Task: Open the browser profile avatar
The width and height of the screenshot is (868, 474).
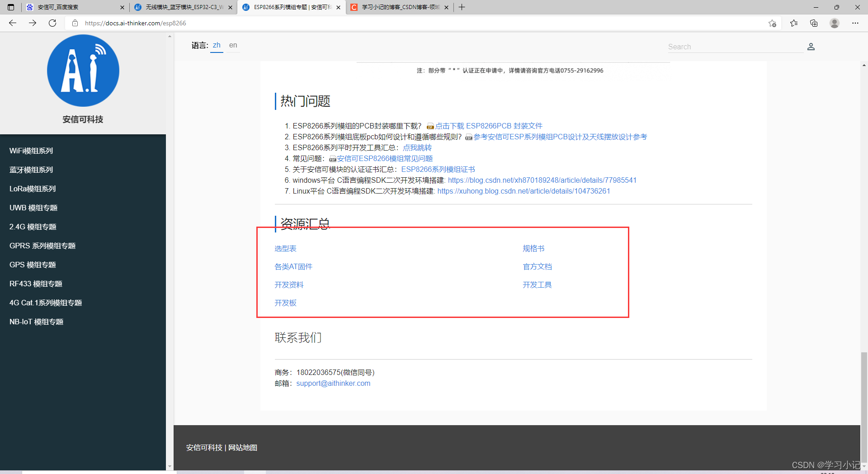Action: click(835, 23)
